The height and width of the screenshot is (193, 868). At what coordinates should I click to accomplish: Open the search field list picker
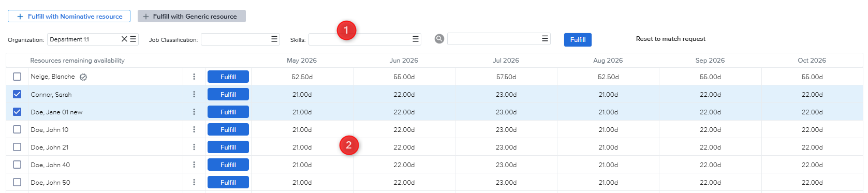pyautogui.click(x=545, y=39)
